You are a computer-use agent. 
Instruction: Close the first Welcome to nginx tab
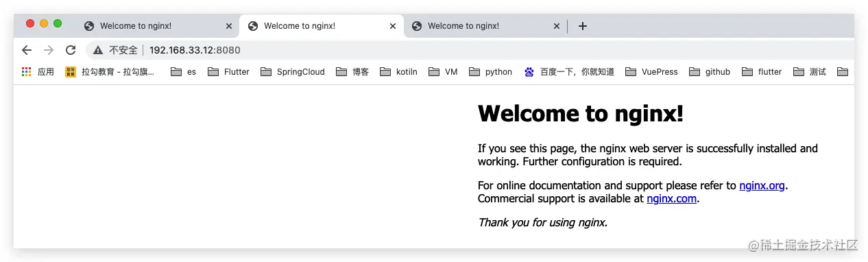(x=229, y=26)
